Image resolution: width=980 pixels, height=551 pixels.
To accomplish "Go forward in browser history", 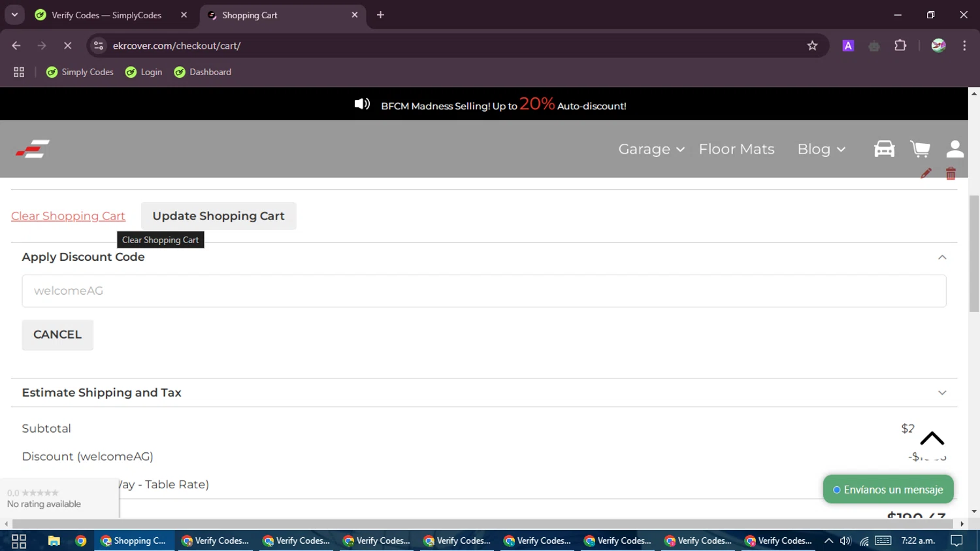I will pyautogui.click(x=42, y=46).
